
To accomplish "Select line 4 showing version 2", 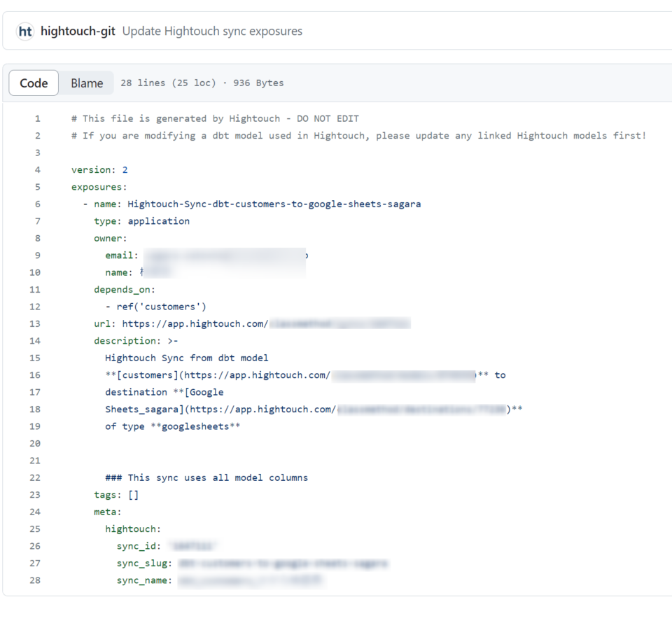I will 37,169.
